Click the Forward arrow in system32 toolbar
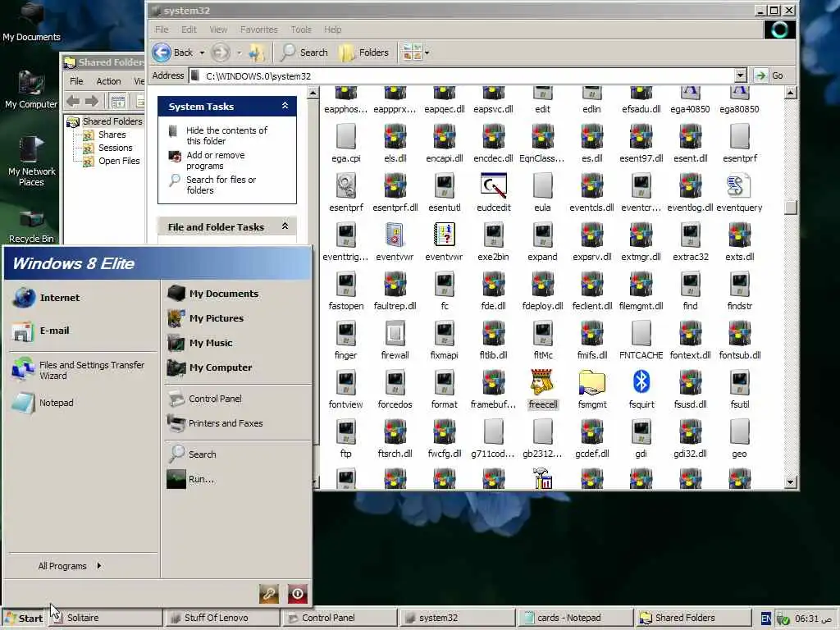Image resolution: width=840 pixels, height=630 pixels. [x=220, y=52]
